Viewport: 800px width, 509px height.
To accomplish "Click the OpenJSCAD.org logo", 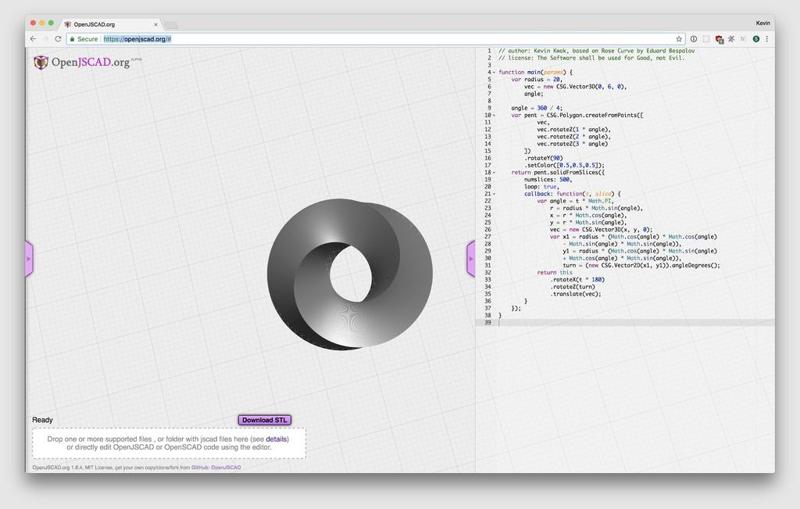I will (x=81, y=62).
